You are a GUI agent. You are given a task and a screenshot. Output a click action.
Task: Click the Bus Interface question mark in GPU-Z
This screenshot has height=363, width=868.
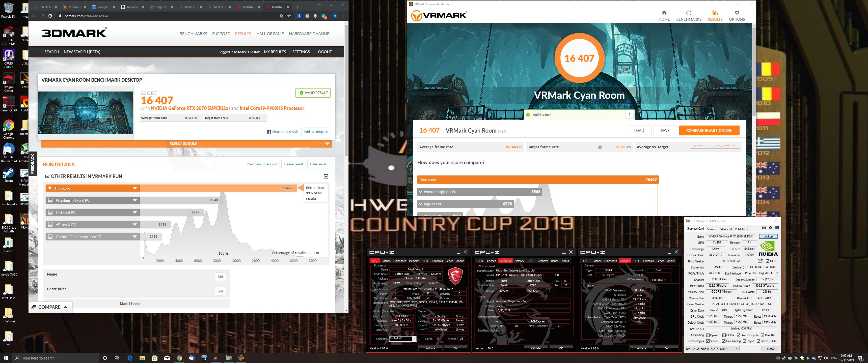tap(777, 273)
